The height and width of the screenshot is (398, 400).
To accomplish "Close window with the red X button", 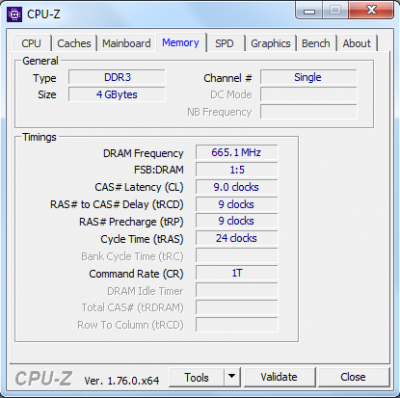I will click(372, 11).
